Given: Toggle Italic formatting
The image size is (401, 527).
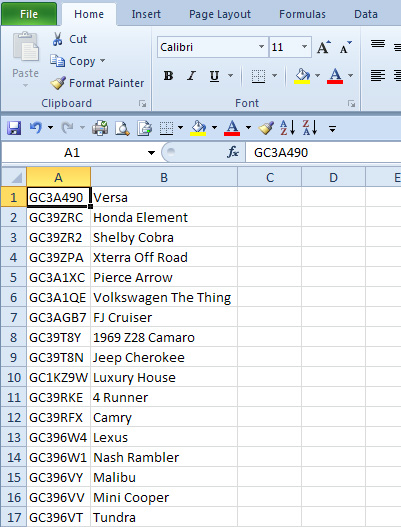Looking at the screenshot, I should click(191, 76).
